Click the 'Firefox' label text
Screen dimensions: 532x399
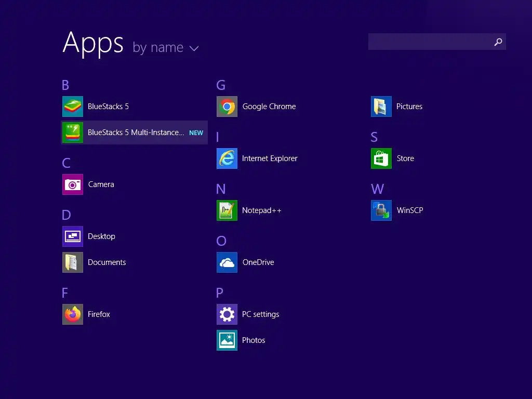pyautogui.click(x=99, y=314)
